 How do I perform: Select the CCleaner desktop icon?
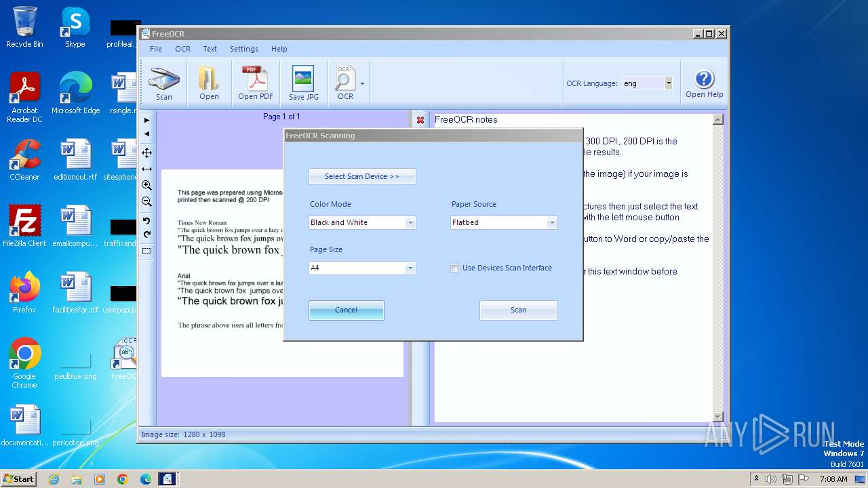[x=24, y=160]
